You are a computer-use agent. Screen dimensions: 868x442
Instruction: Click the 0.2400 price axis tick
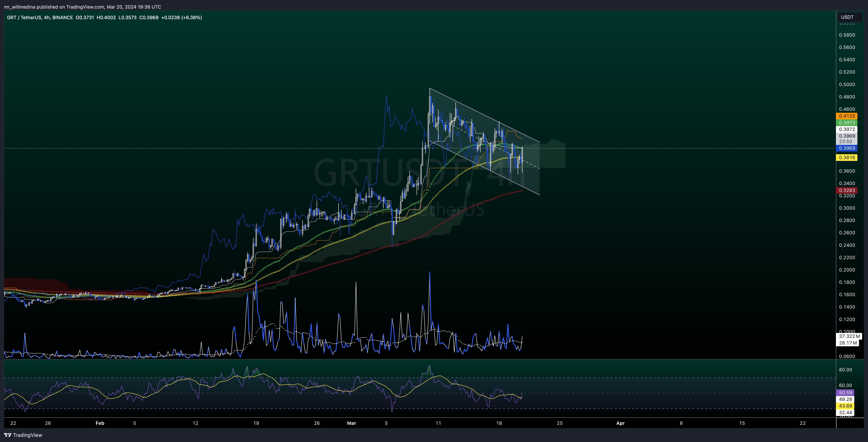(847, 245)
